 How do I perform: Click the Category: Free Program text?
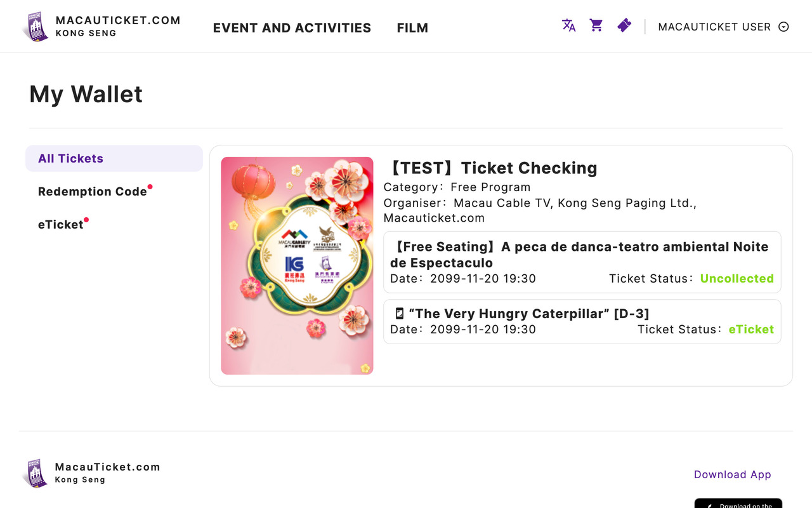(457, 187)
